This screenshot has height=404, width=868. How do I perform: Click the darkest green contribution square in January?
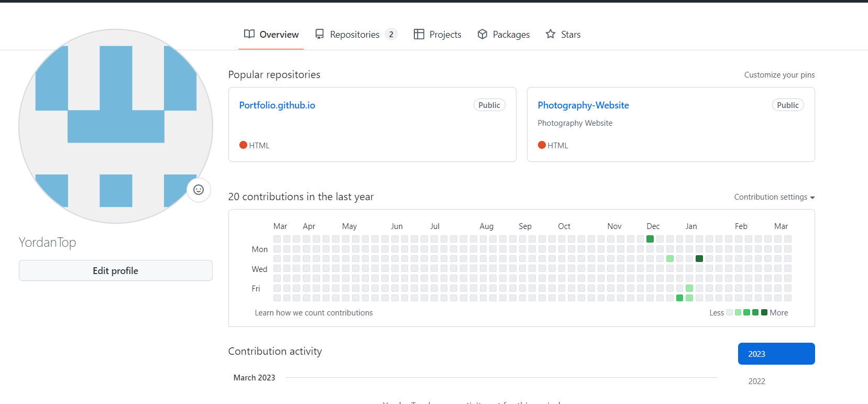(699, 258)
